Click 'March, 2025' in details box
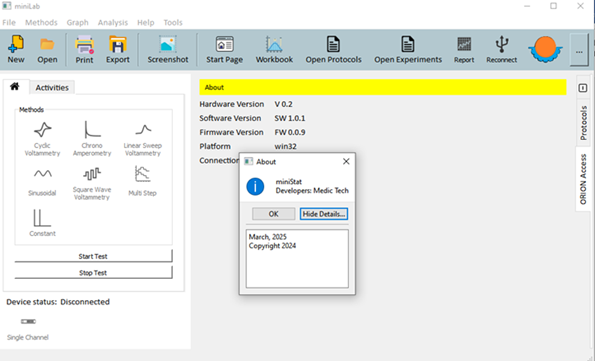The height and width of the screenshot is (361, 595). click(x=268, y=237)
